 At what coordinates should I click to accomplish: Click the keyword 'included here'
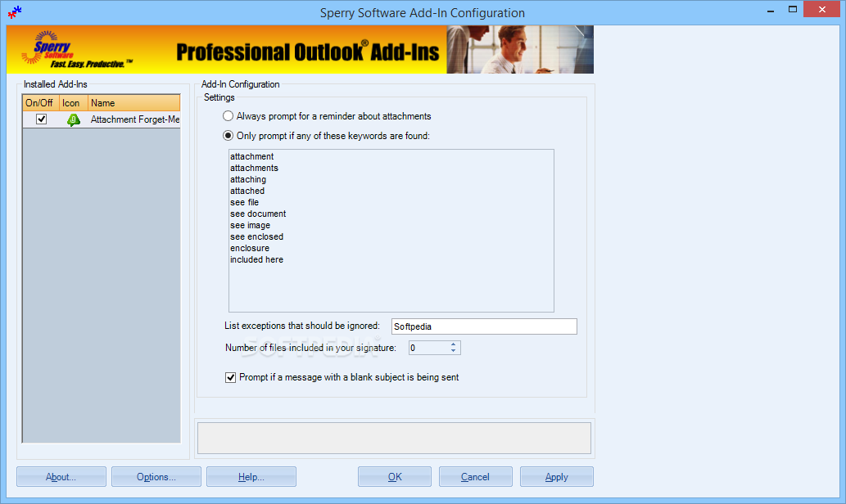(257, 259)
